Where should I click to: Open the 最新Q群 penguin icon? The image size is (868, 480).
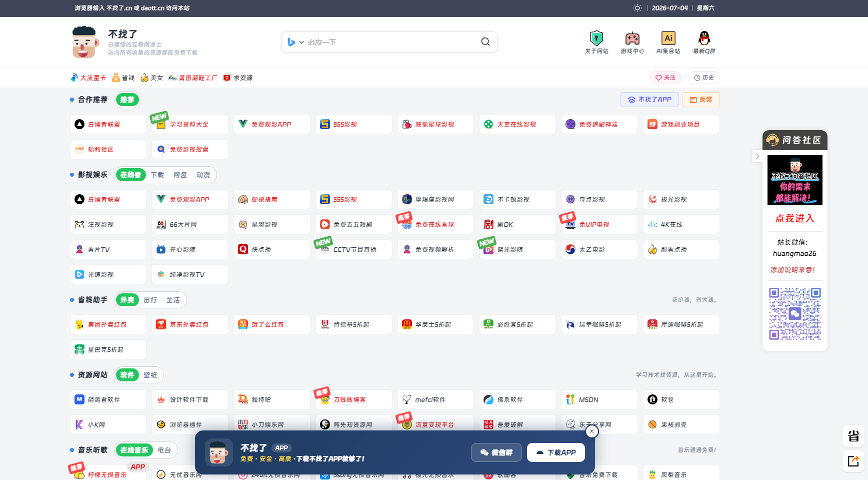[x=704, y=38]
